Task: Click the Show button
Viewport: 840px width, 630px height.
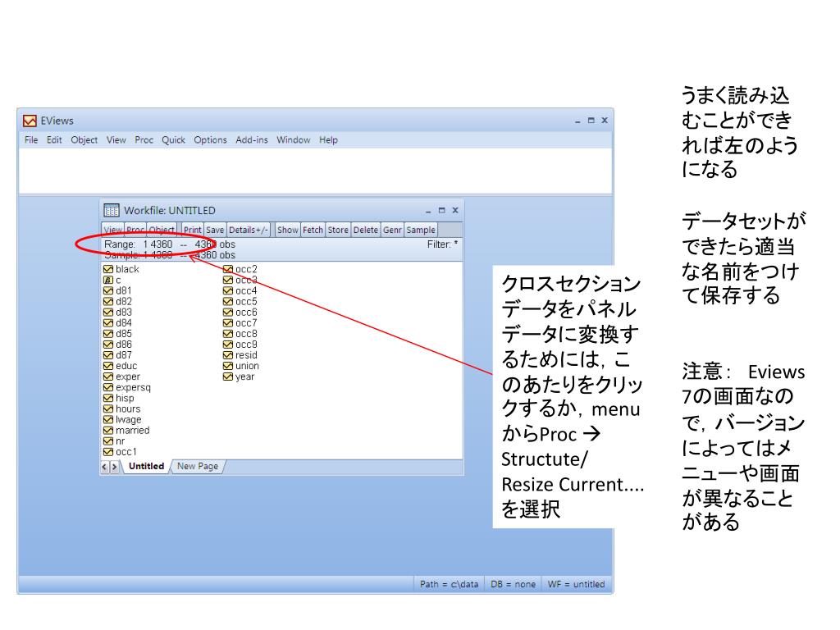Action: (x=288, y=230)
